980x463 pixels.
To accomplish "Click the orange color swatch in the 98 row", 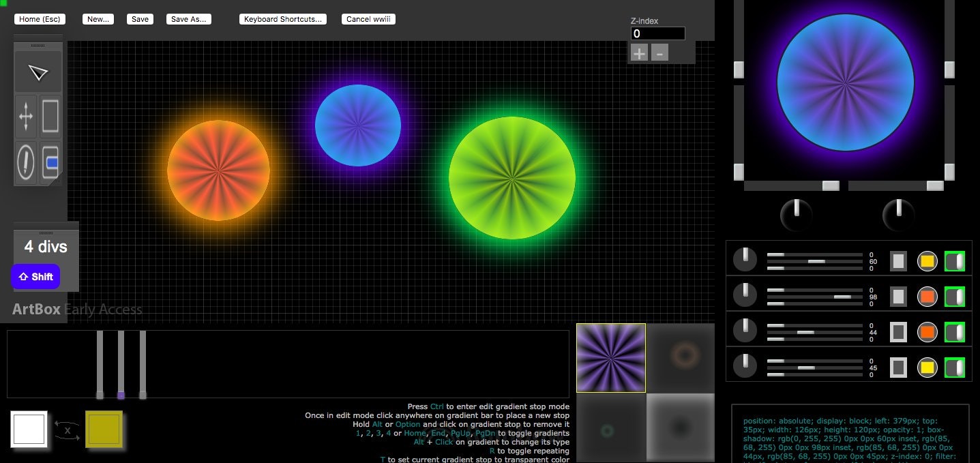I will (927, 296).
